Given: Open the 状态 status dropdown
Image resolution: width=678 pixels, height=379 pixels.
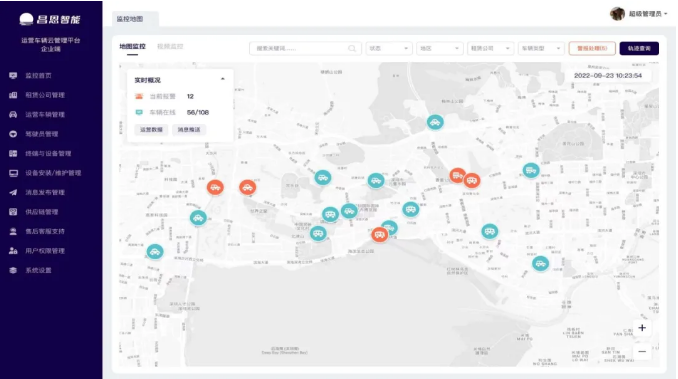Looking at the screenshot, I should coord(389,48).
